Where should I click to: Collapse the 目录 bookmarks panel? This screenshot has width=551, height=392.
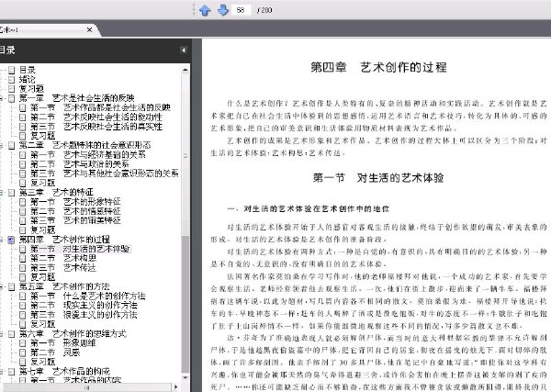coord(184,50)
